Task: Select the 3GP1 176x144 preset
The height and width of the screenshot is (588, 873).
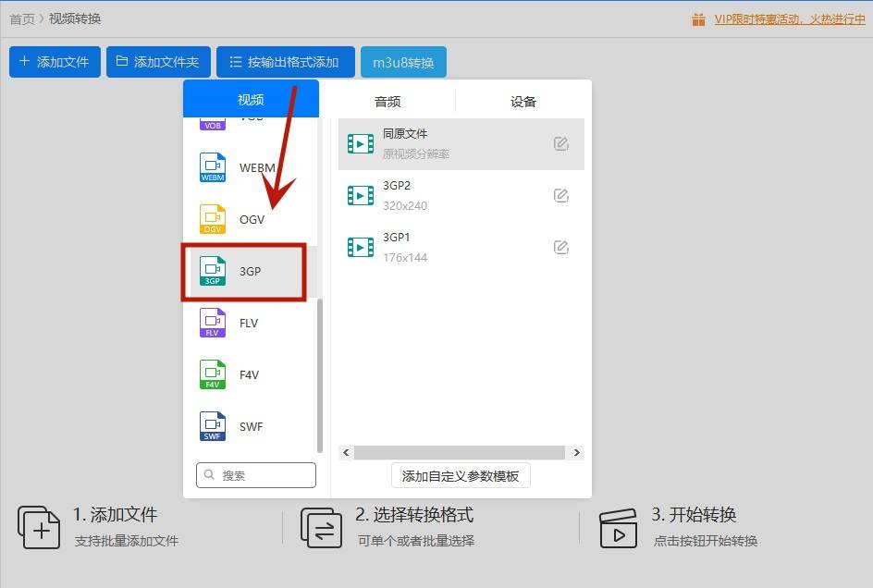Action: click(x=461, y=247)
